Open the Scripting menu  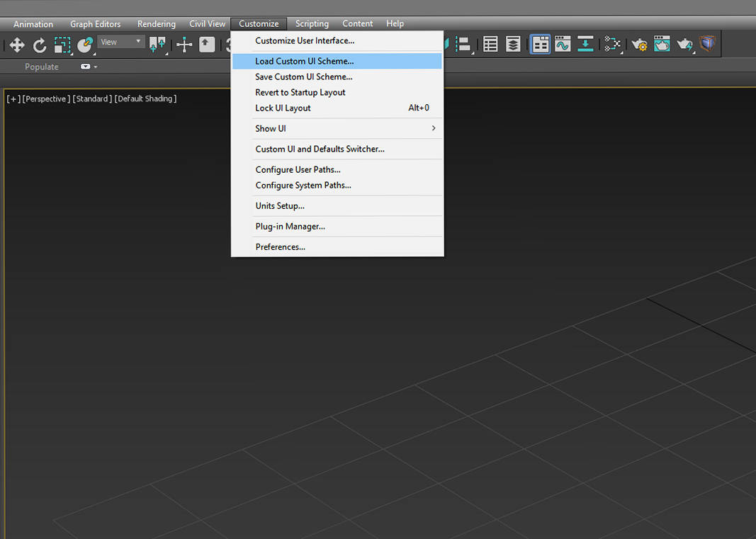coord(312,23)
